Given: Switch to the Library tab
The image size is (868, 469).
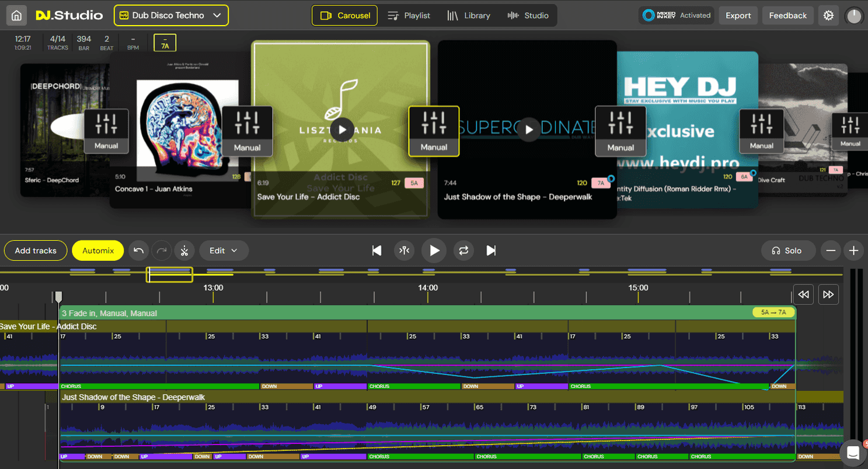Looking at the screenshot, I should [469, 16].
